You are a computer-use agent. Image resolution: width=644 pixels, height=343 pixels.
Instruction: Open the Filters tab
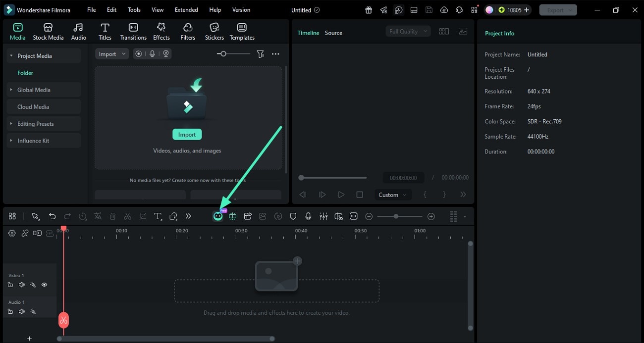[188, 32]
